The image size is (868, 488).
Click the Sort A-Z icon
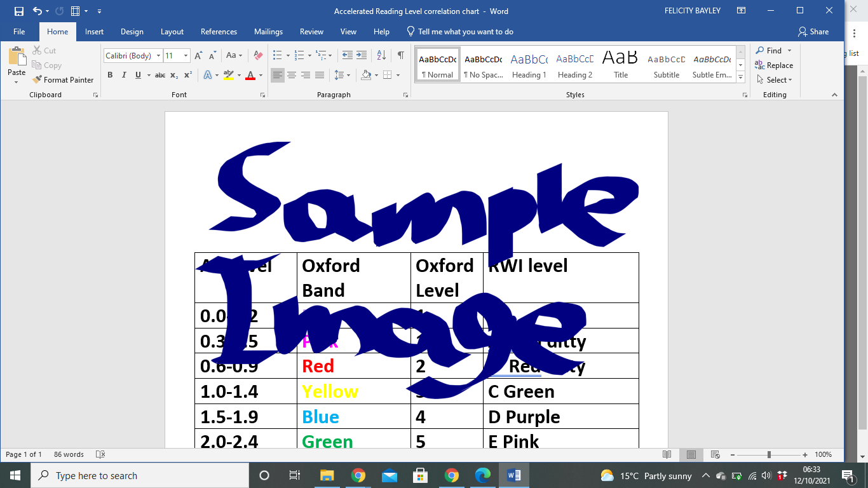point(381,55)
